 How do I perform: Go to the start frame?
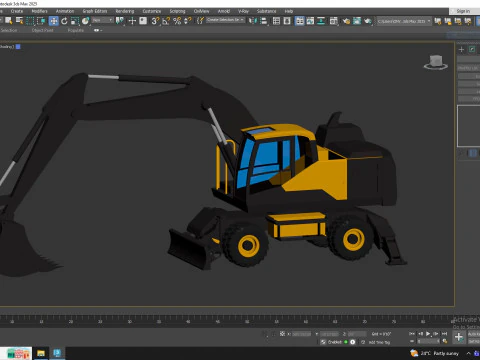click(412, 334)
